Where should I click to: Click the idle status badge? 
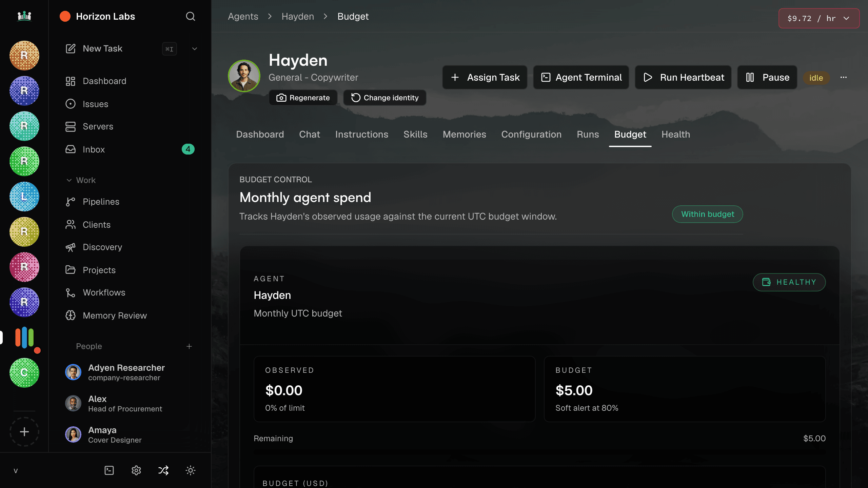(816, 78)
